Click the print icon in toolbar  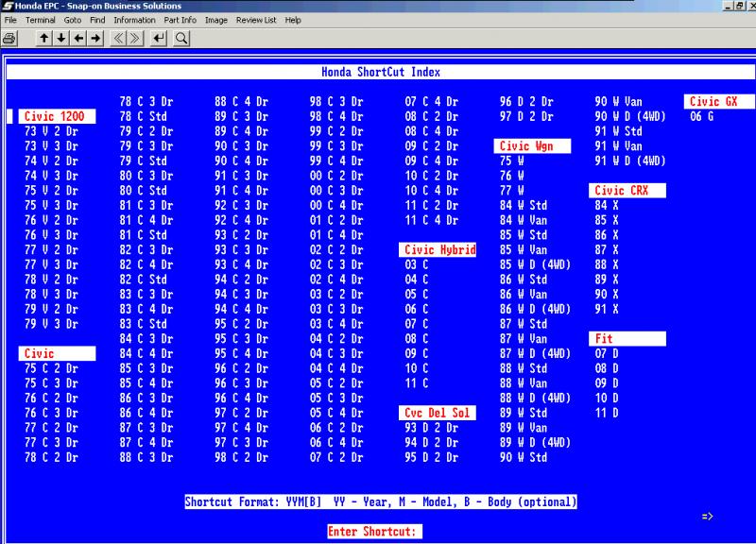pyautogui.click(x=9, y=39)
